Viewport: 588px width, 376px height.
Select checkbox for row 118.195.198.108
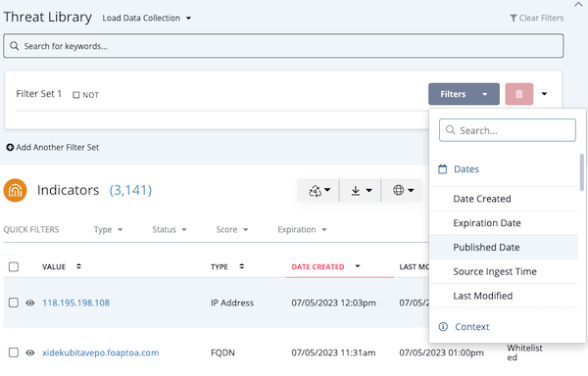[14, 303]
